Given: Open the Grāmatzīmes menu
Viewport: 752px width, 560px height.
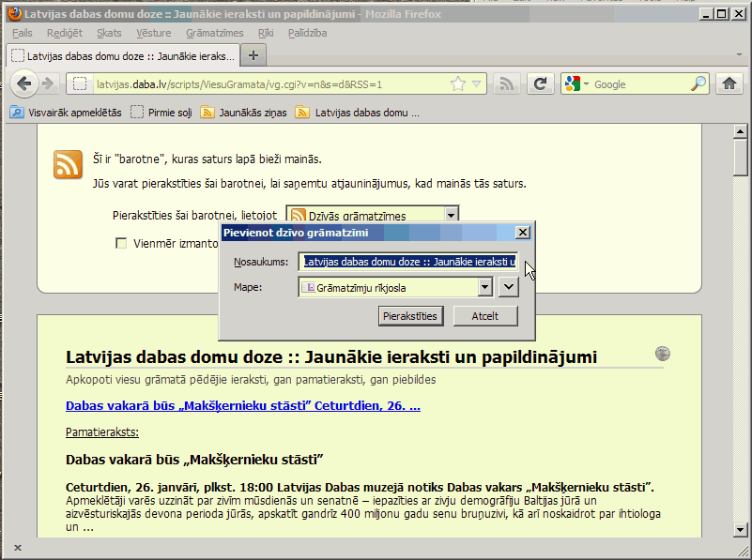Looking at the screenshot, I should pos(215,33).
